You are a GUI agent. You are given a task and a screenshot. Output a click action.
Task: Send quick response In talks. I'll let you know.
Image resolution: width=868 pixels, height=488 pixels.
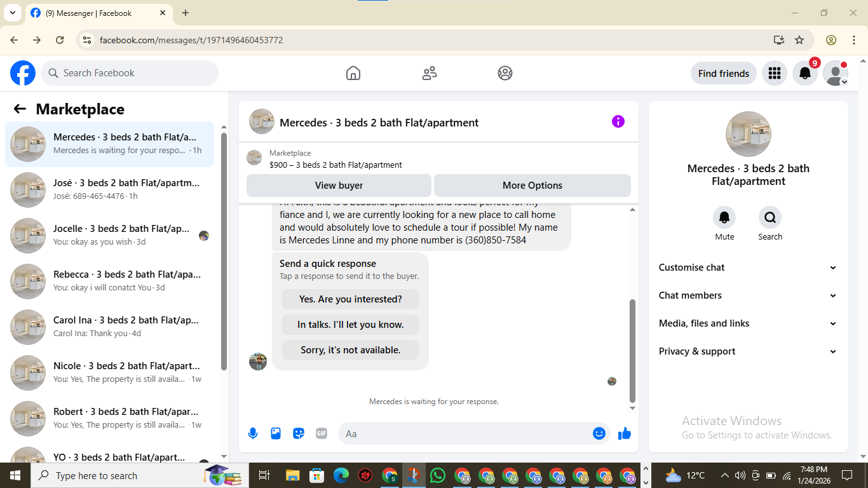click(x=350, y=325)
